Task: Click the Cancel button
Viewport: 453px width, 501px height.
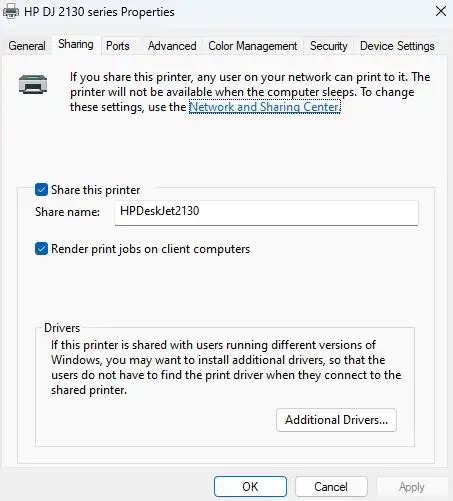Action: 331,487
